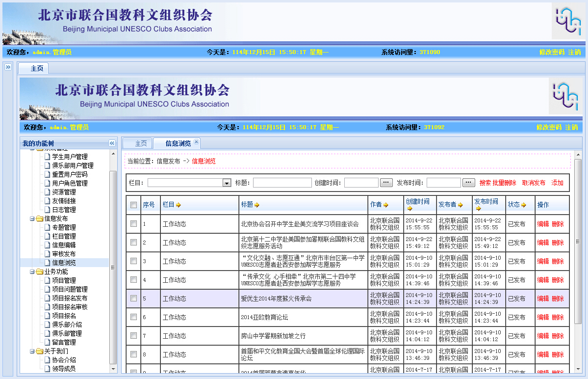The height and width of the screenshot is (379, 588).
Task: Click the 批量删除 link
Action: coord(504,183)
